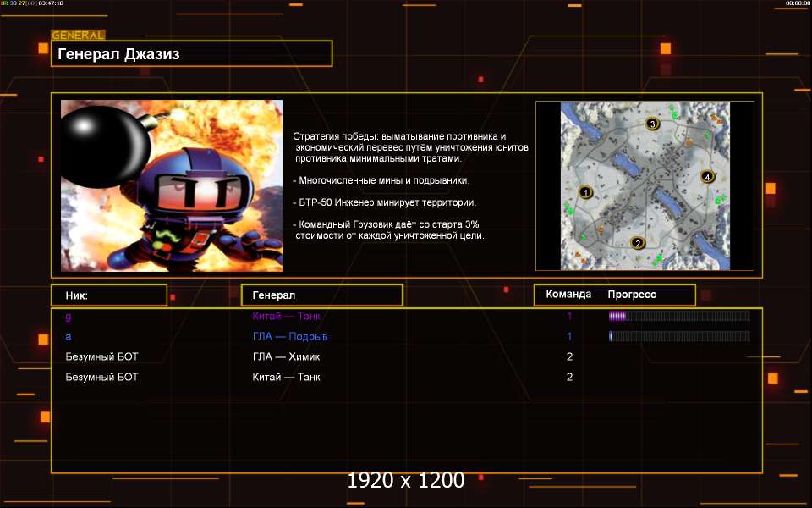Screen dimensions: 812x508
Task: Click the line 'БТР-50 Инженер минирует территории.'
Action: (x=384, y=202)
